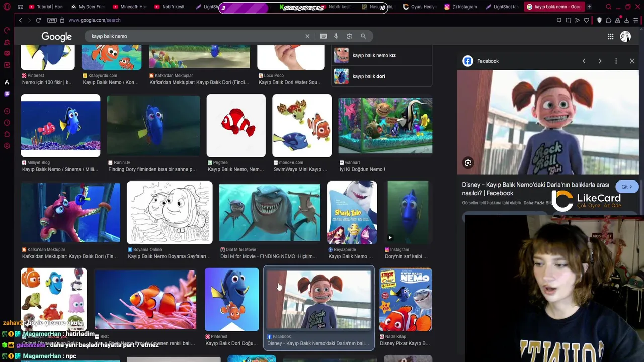Switch to the 'Minecraft: Ho' tab
The height and width of the screenshot is (362, 644).
pos(129,7)
